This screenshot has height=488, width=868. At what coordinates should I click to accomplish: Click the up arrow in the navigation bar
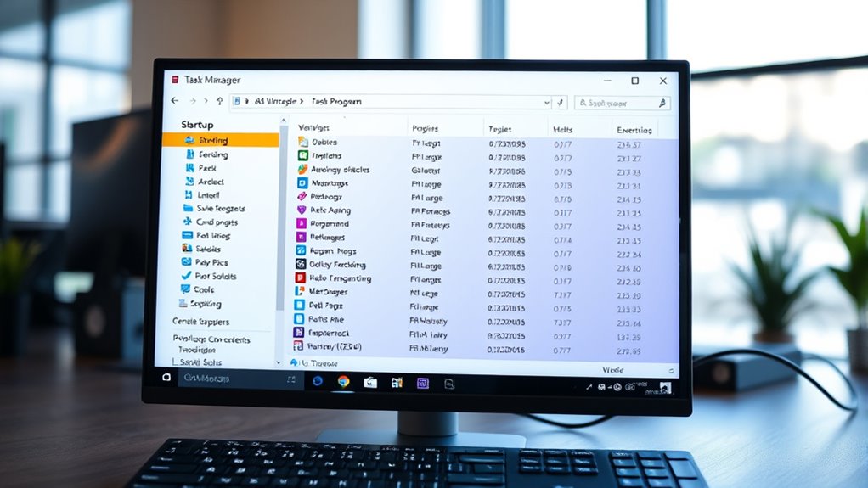pos(219,102)
